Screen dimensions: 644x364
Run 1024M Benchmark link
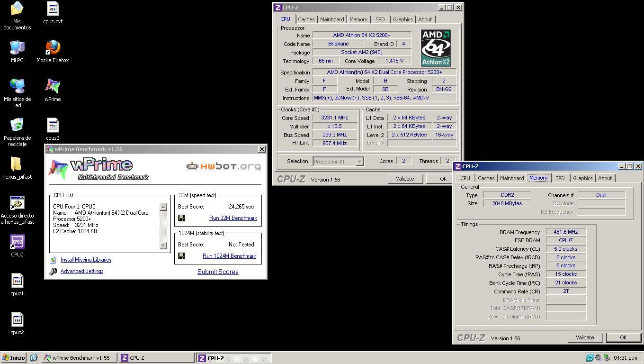click(229, 256)
